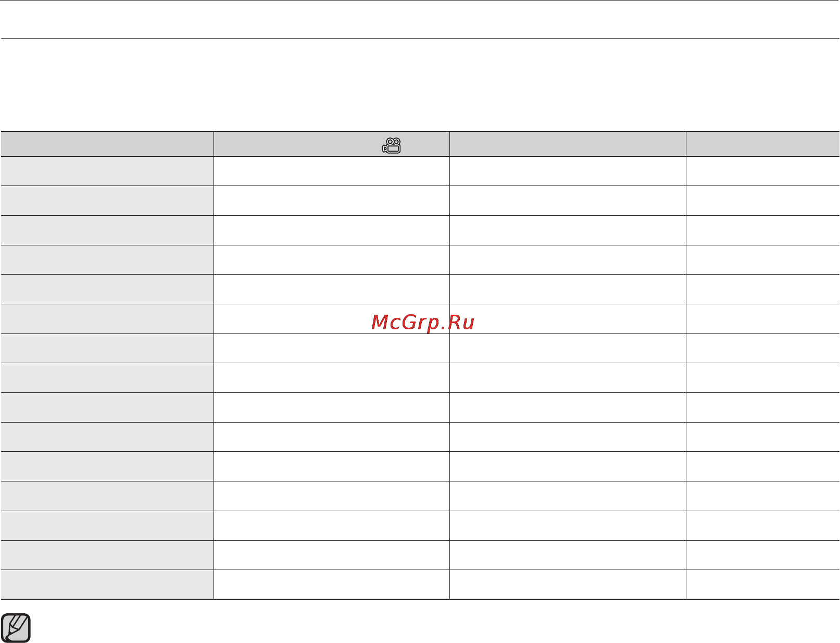
Task: Click the gray first-column cell left of McGrp.Ru
Action: [x=107, y=319]
